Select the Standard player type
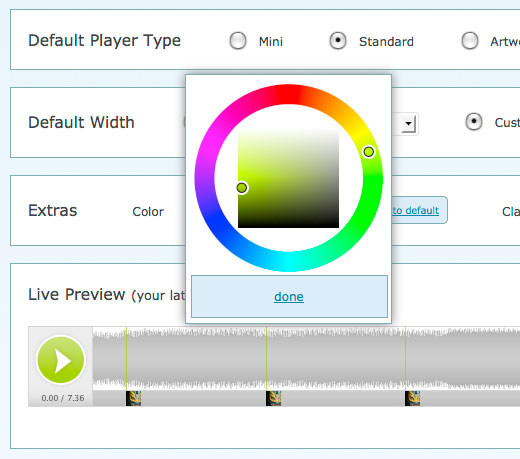Screen dimensions: 520x459 tap(338, 41)
